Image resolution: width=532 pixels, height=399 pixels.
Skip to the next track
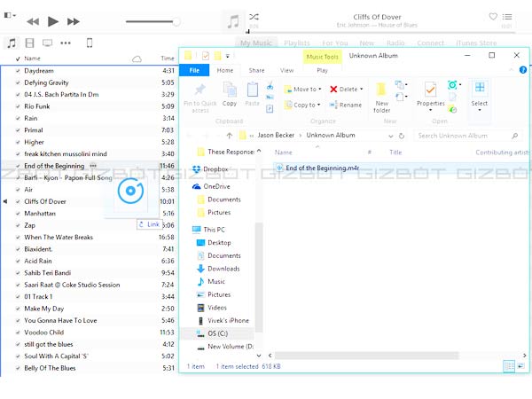coord(74,21)
